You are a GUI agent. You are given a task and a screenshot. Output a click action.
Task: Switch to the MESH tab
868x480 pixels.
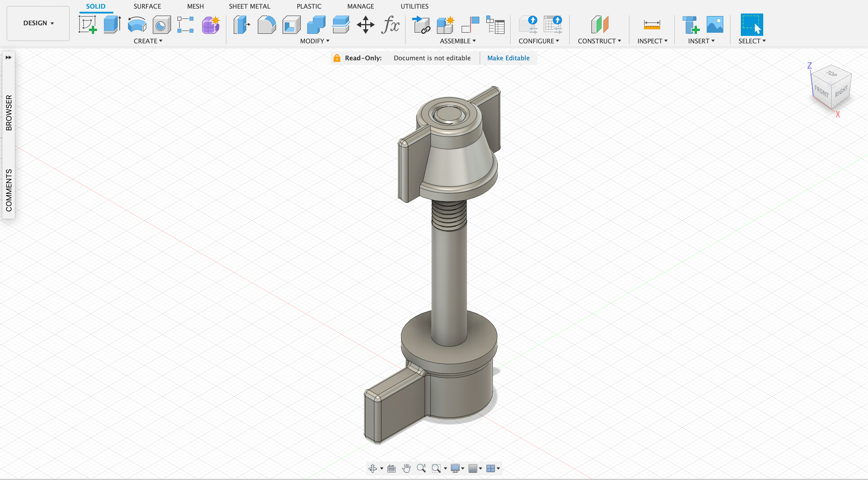(x=195, y=6)
